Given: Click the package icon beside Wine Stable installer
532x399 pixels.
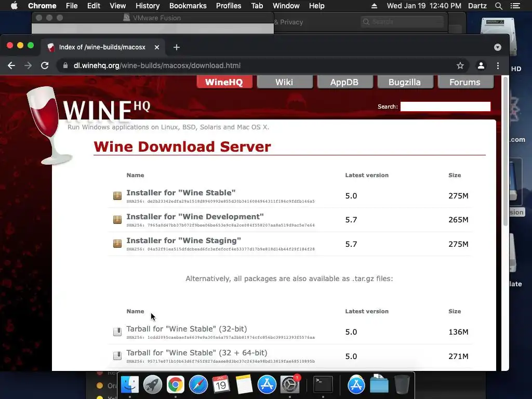Looking at the screenshot, I should click(117, 196).
